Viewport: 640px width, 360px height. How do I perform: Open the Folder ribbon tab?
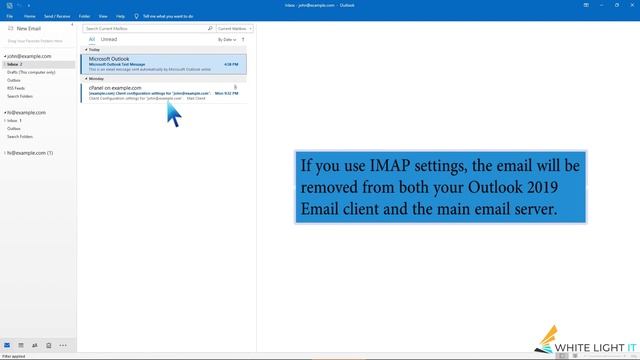84,16
